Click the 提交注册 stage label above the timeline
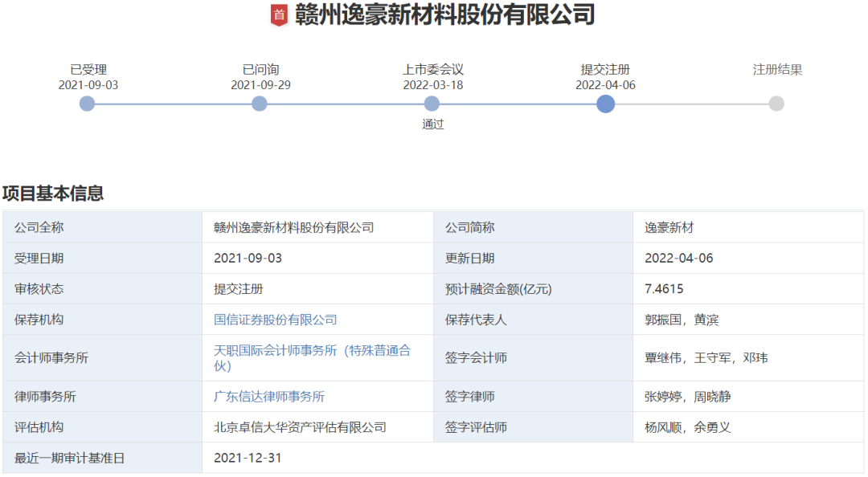 click(605, 70)
